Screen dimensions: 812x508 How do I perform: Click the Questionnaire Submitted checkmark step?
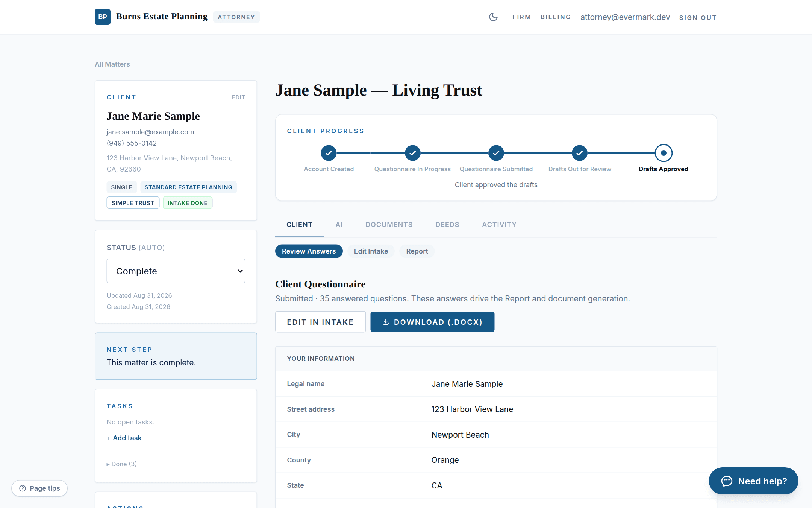click(x=496, y=153)
